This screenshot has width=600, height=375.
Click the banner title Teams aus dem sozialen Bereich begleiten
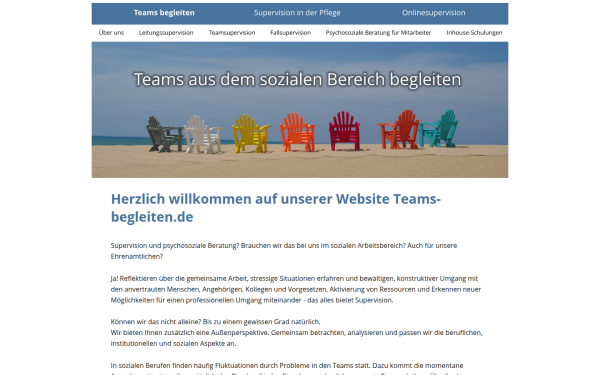pyautogui.click(x=297, y=80)
